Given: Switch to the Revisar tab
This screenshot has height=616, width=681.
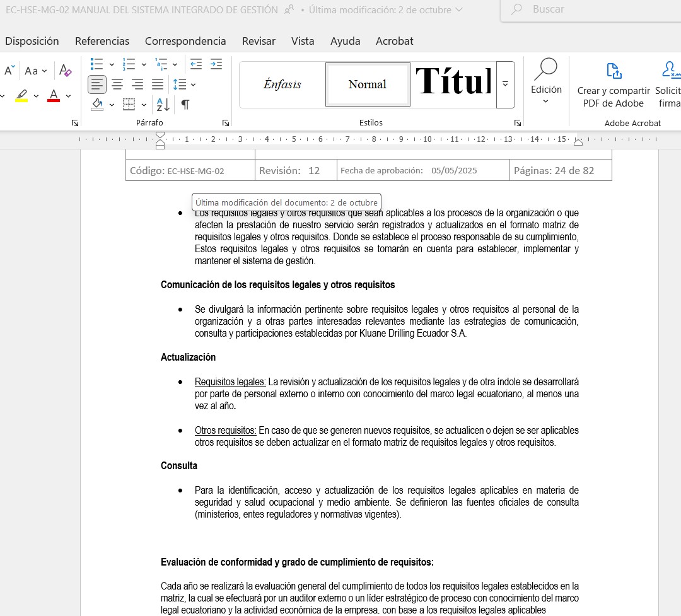Looking at the screenshot, I should [259, 41].
